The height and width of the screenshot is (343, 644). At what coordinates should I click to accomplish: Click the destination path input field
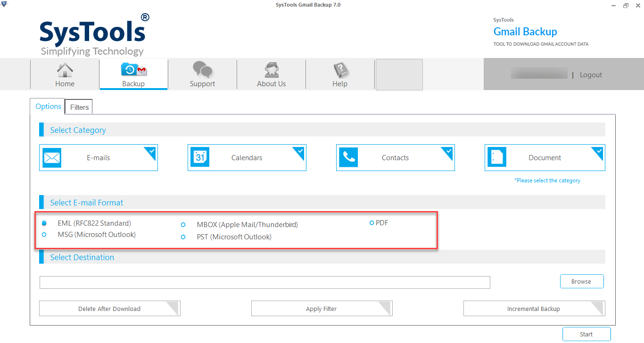[264, 282]
